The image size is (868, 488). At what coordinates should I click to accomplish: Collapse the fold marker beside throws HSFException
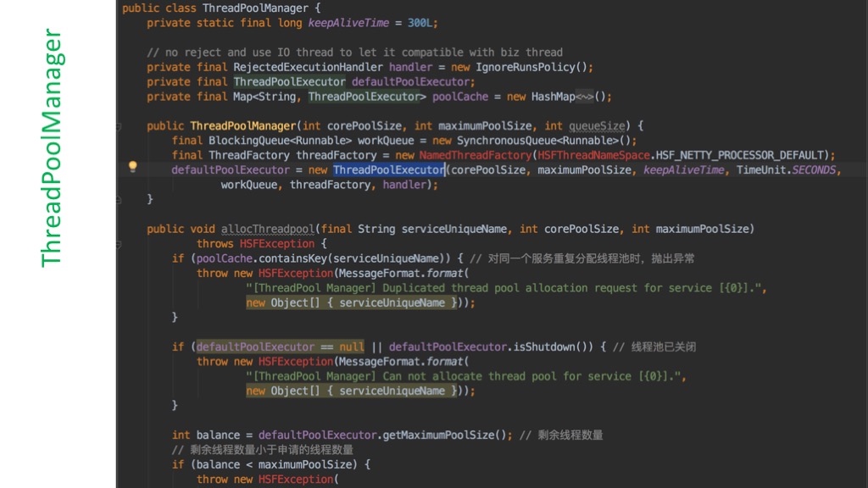click(119, 244)
